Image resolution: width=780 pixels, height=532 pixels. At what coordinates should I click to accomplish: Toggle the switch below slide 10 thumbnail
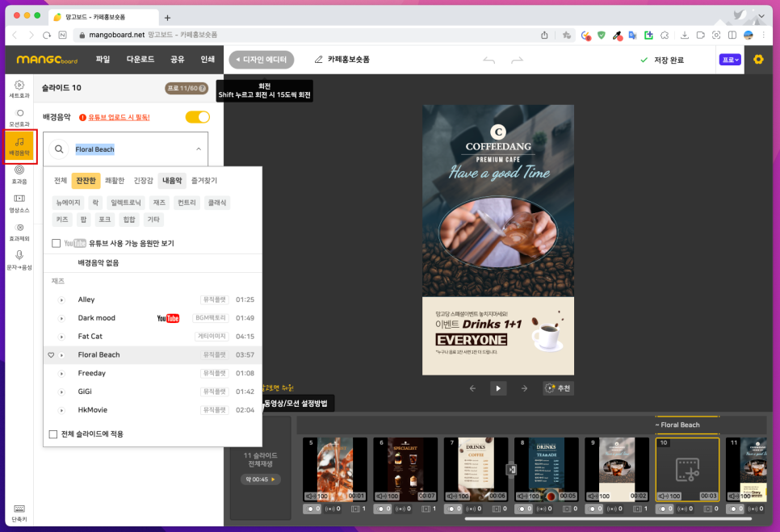tap(665, 509)
